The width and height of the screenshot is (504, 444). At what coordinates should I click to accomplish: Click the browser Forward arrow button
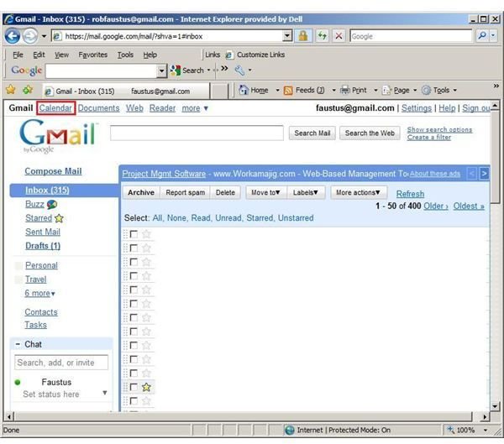30,36
